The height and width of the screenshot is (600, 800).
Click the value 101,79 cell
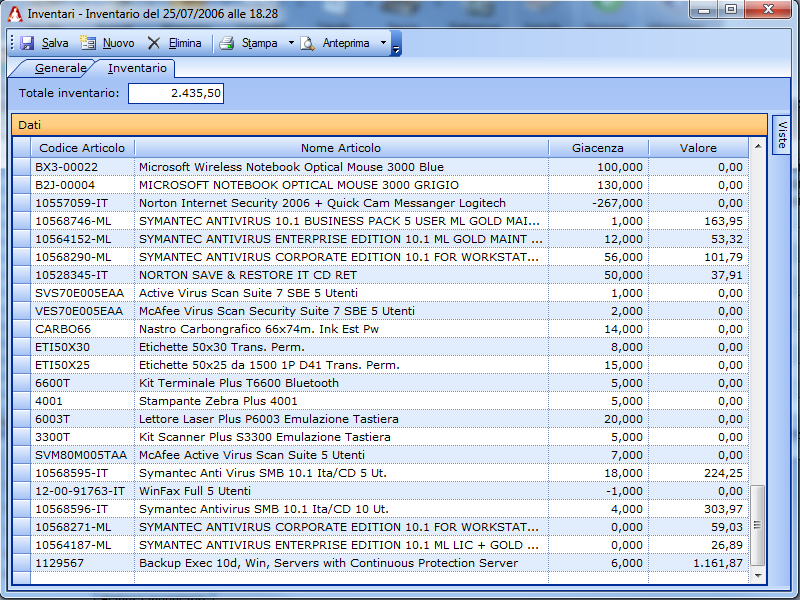click(698, 257)
